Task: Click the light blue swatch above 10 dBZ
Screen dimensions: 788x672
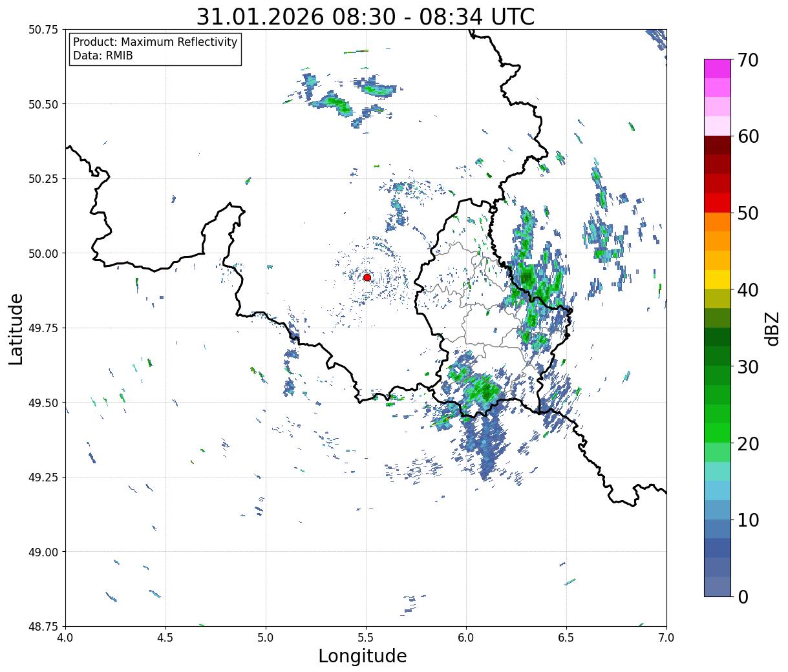Action: click(x=718, y=491)
